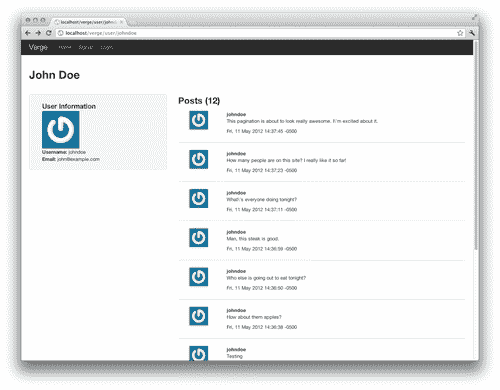Click the post text 'Man, this steak is good.'
This screenshot has height=390, width=500.
[253, 239]
